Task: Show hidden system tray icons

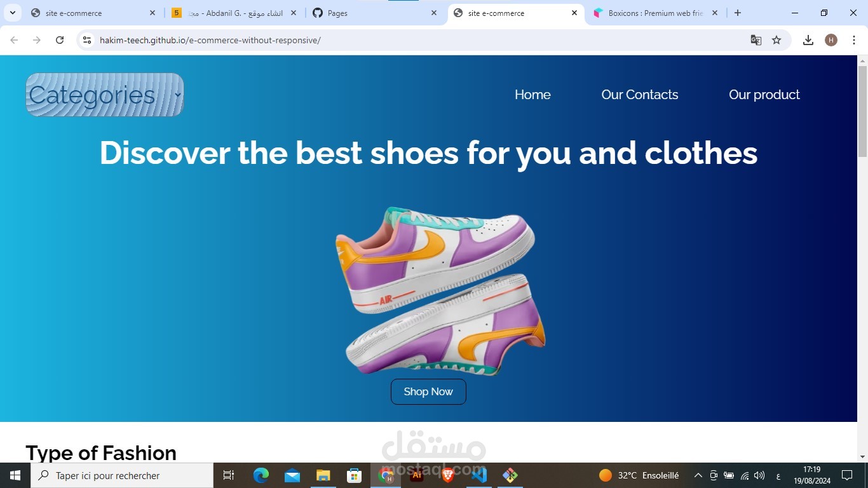Action: tap(698, 475)
